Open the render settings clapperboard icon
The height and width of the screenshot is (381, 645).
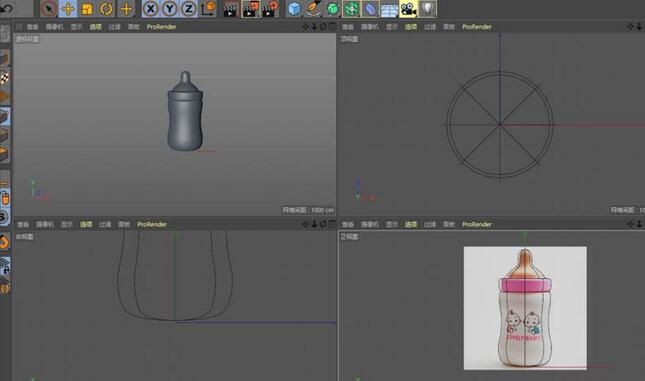tap(270, 9)
